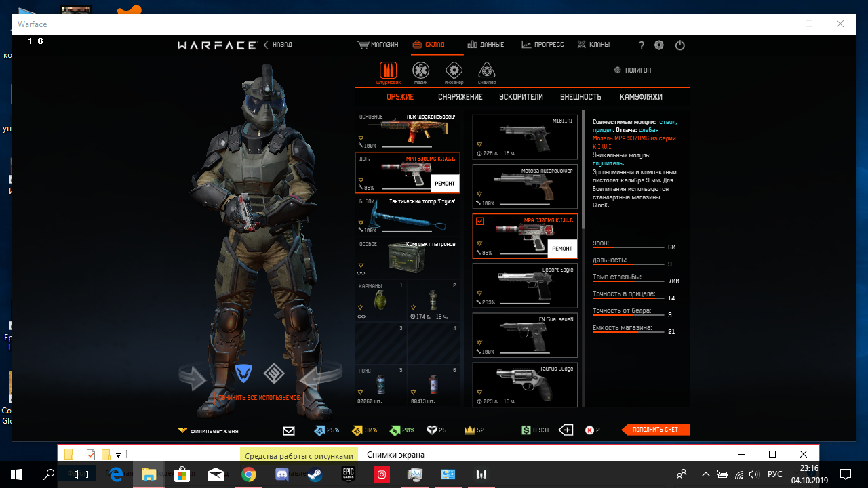Select the Инженер class icon

coord(454,70)
